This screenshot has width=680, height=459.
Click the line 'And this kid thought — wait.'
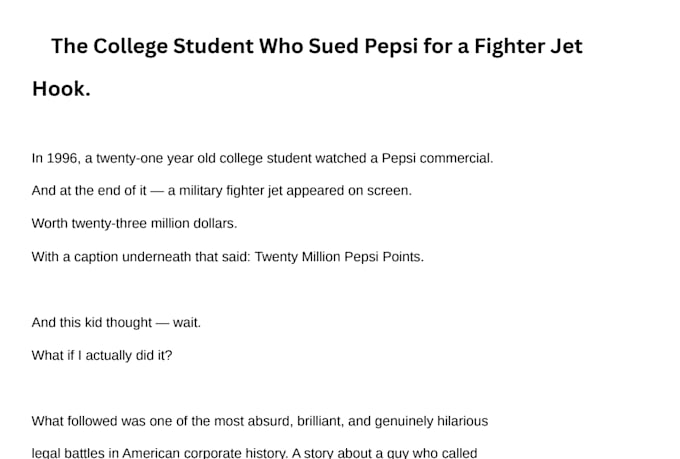[x=116, y=323]
